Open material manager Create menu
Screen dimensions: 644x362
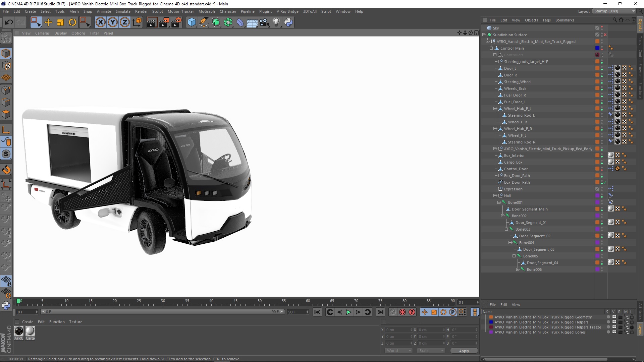coord(28,322)
